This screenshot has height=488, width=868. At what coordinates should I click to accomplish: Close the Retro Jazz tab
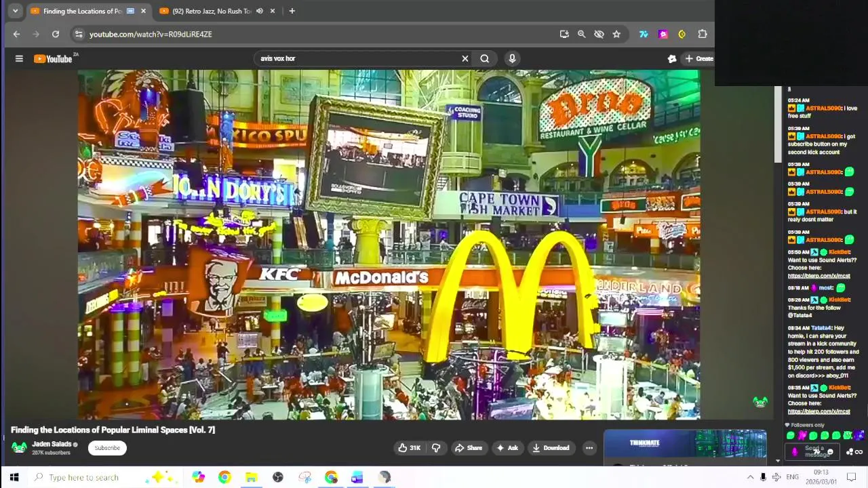tap(273, 11)
